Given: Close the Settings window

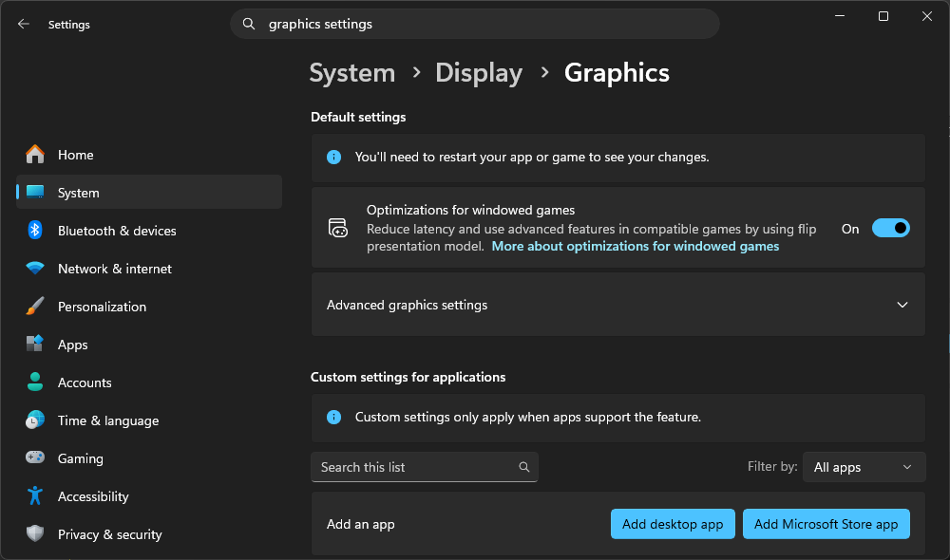Looking at the screenshot, I should click(927, 16).
